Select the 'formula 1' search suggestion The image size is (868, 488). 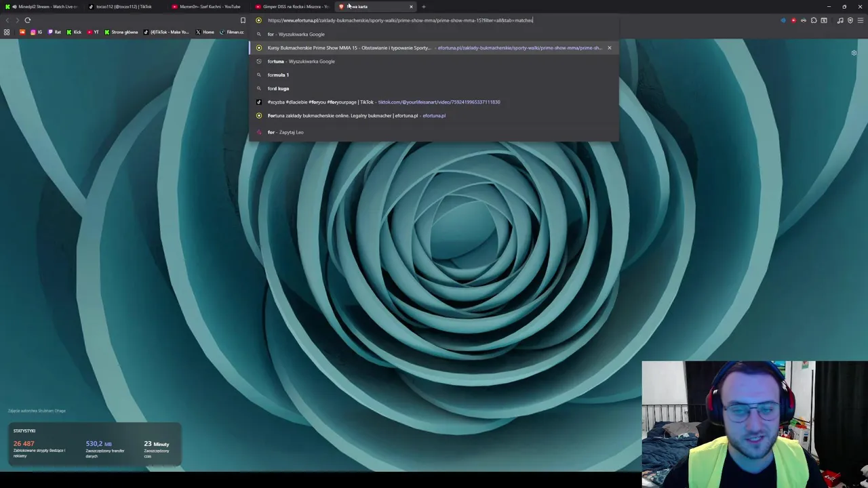434,75
